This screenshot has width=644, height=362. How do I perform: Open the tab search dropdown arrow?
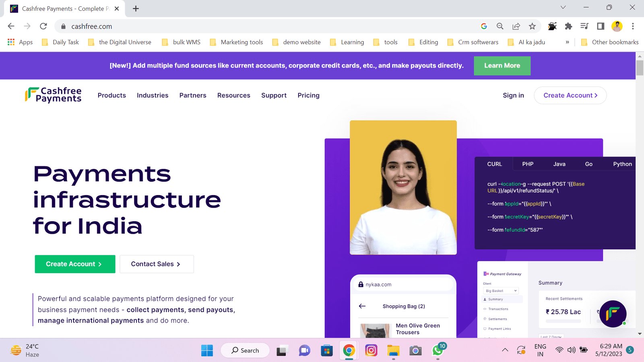(563, 7)
